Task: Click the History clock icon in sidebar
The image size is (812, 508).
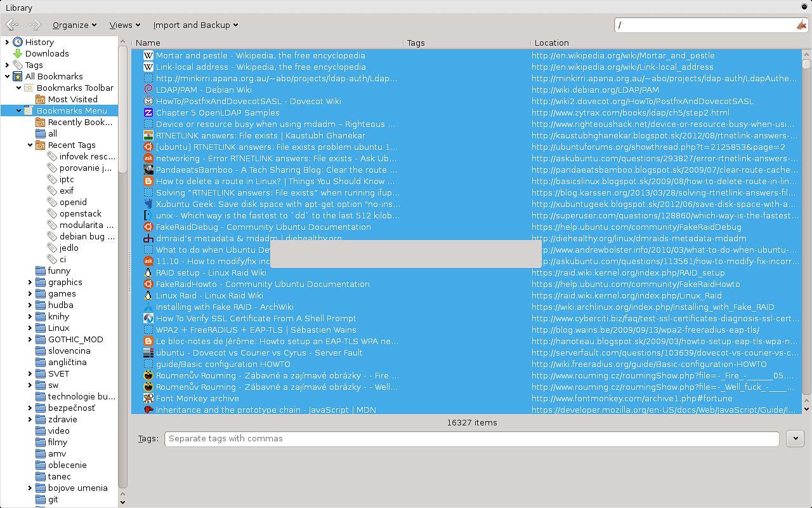Action: [x=18, y=42]
